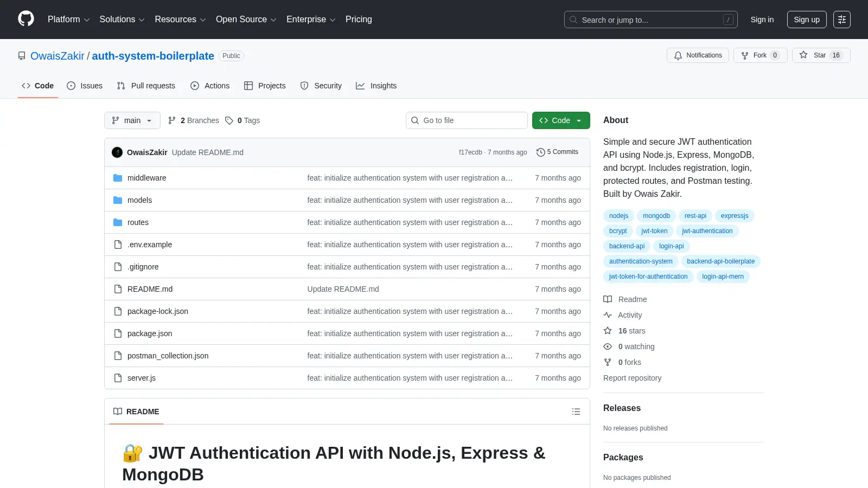Screen dimensions: 868x488
Task: Switch to the Insights tab
Action: point(376,86)
